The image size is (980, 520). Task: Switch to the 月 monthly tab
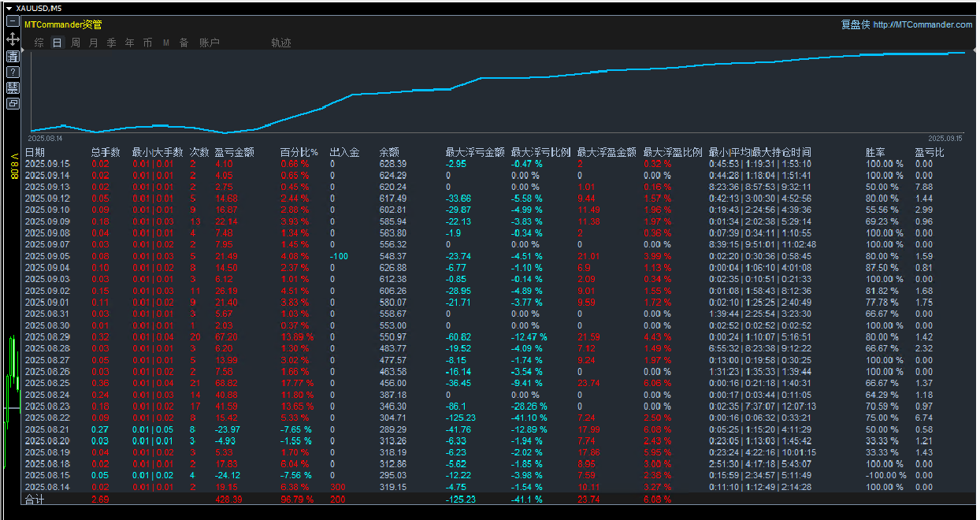[94, 43]
